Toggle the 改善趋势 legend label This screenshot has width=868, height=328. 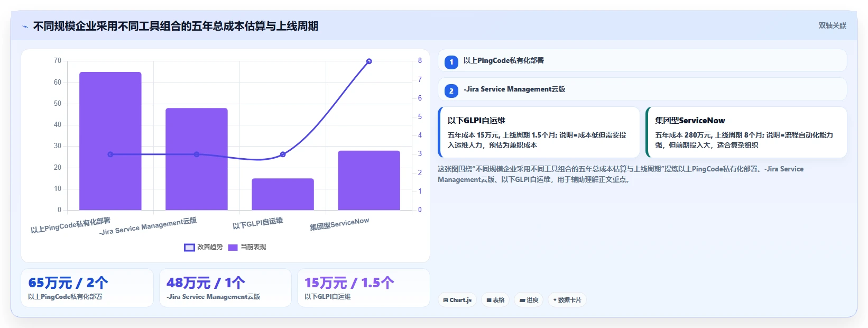pyautogui.click(x=210, y=247)
